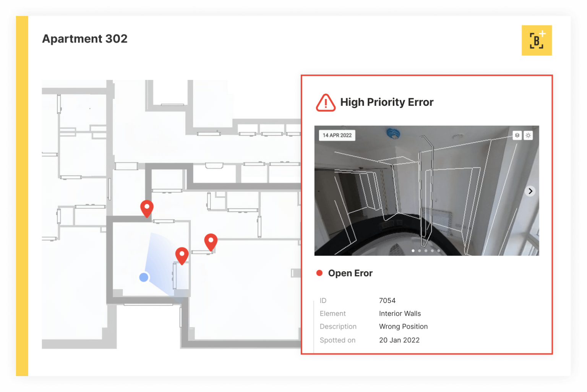Open the 14 APR 2022 date badge
This screenshot has height=392, width=587.
coord(337,135)
